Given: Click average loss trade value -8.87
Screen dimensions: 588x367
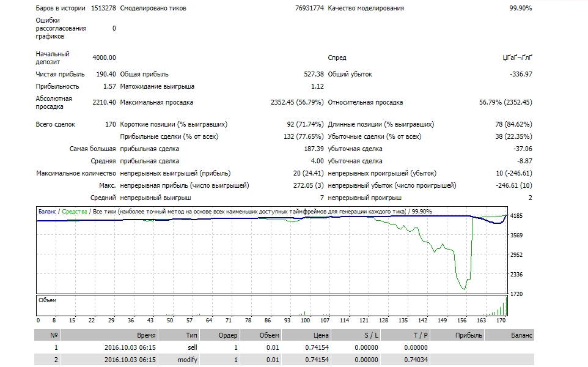Looking at the screenshot, I should coord(524,161).
